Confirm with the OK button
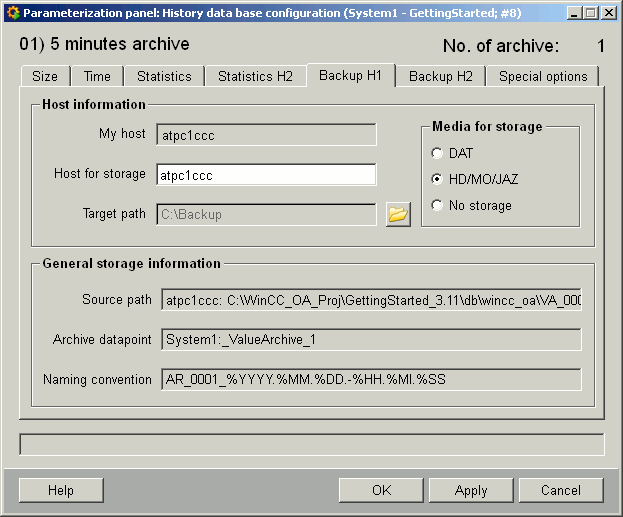Image resolution: width=623 pixels, height=517 pixels. click(381, 490)
